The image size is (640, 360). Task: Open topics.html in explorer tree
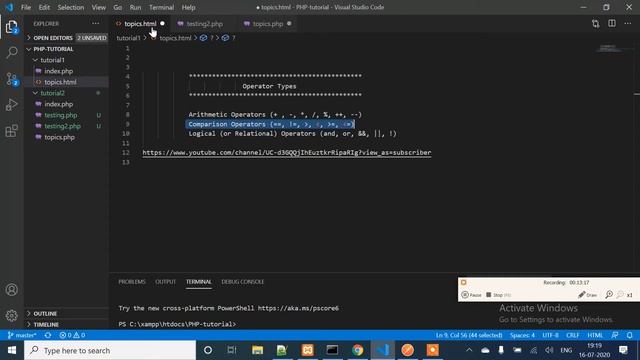(60, 82)
